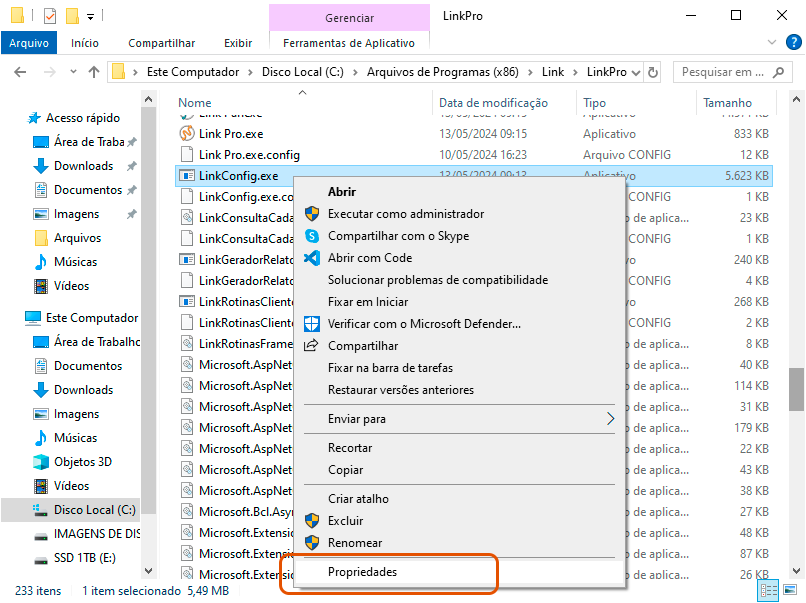This screenshot has width=806, height=603.
Task: Click the file list vertical scrollbar thumb
Action: [796, 390]
